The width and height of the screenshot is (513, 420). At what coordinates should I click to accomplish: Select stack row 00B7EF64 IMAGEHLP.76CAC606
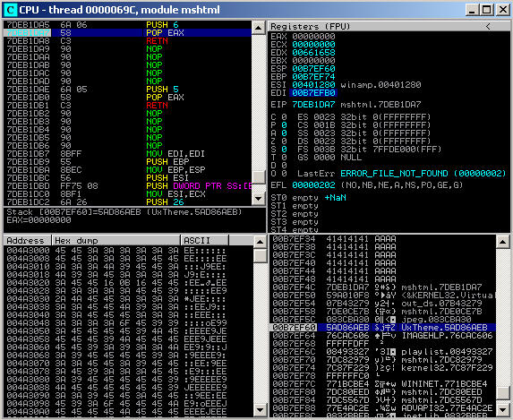(382, 336)
